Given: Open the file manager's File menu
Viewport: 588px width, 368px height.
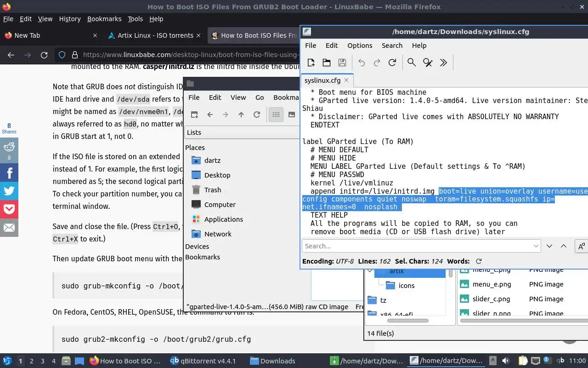Looking at the screenshot, I should point(194,98).
